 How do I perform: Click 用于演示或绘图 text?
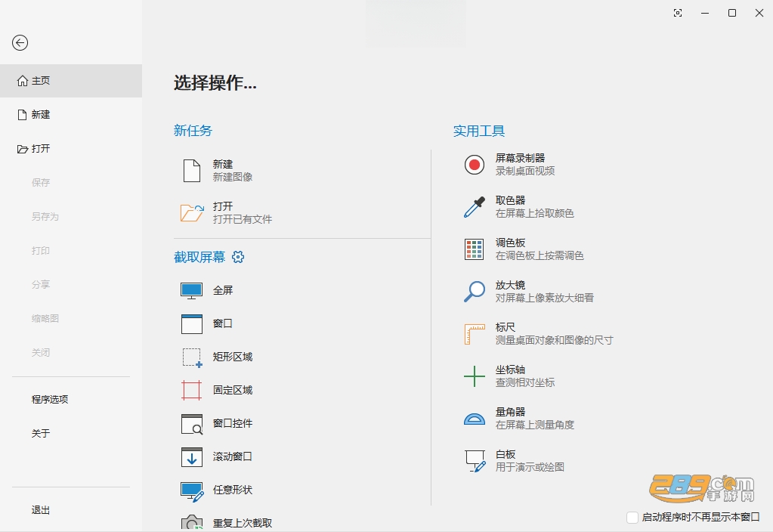coord(530,468)
